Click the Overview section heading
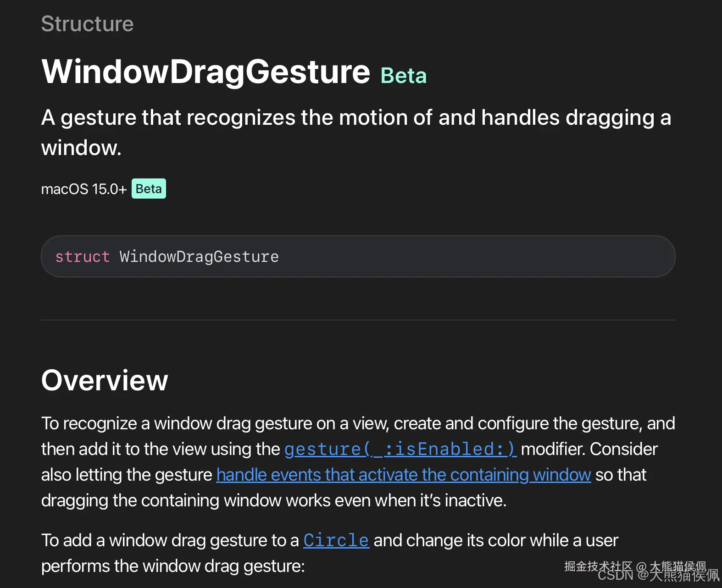The width and height of the screenshot is (722, 588). point(105,380)
